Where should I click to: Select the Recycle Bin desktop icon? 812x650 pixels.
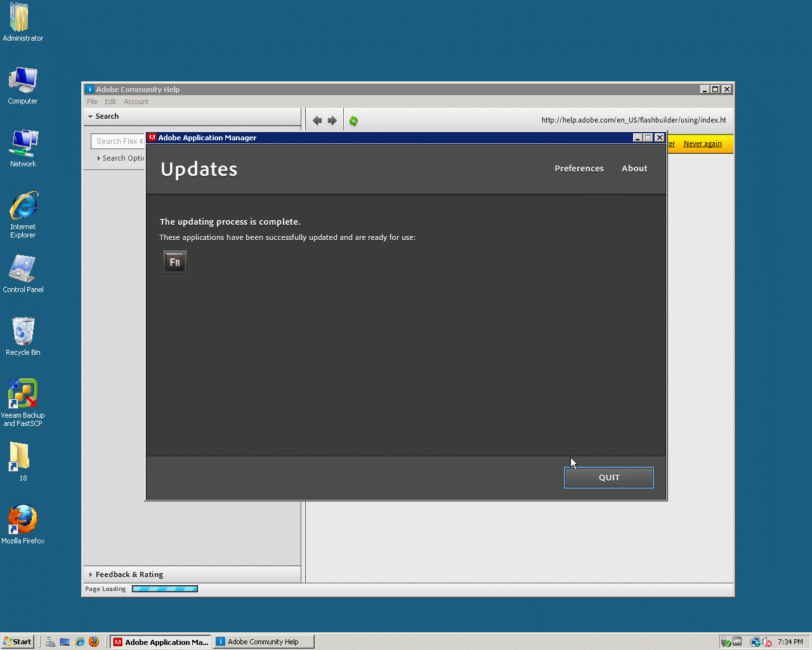[x=23, y=336]
